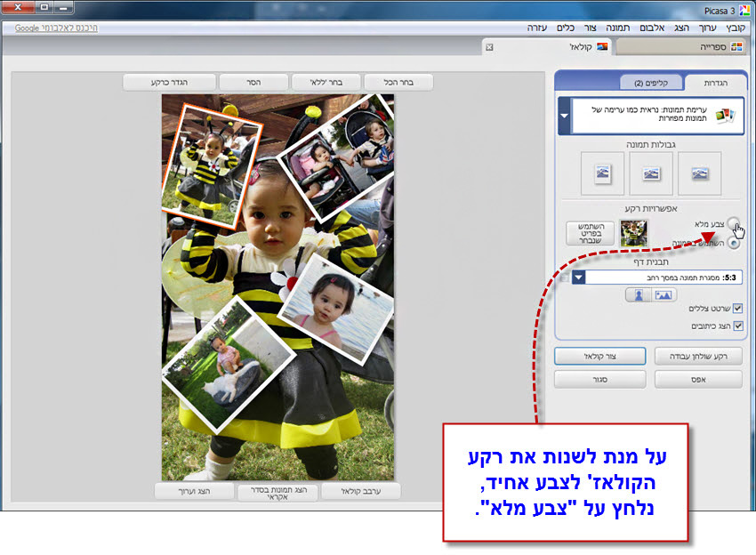Open the 'הצג' menu
This screenshot has height=555, width=756.
[x=681, y=28]
